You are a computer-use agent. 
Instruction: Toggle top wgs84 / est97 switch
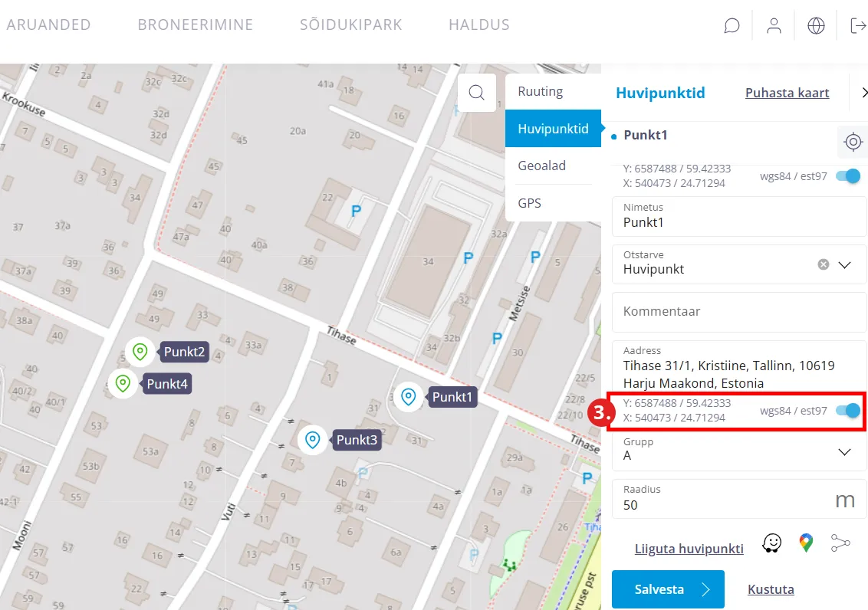pos(848,176)
